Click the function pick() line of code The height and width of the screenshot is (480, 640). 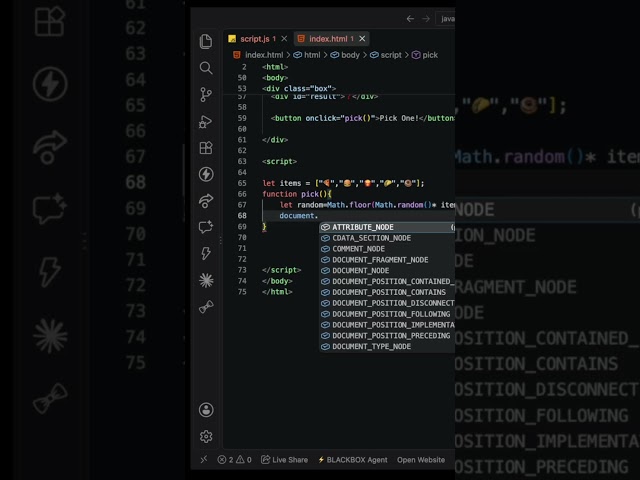[297, 194]
